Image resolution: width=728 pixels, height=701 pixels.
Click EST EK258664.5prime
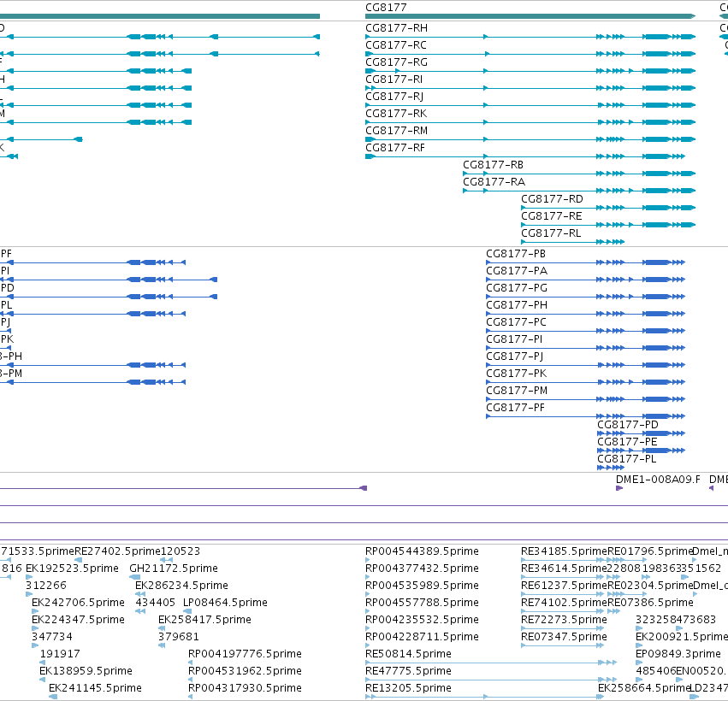click(644, 688)
